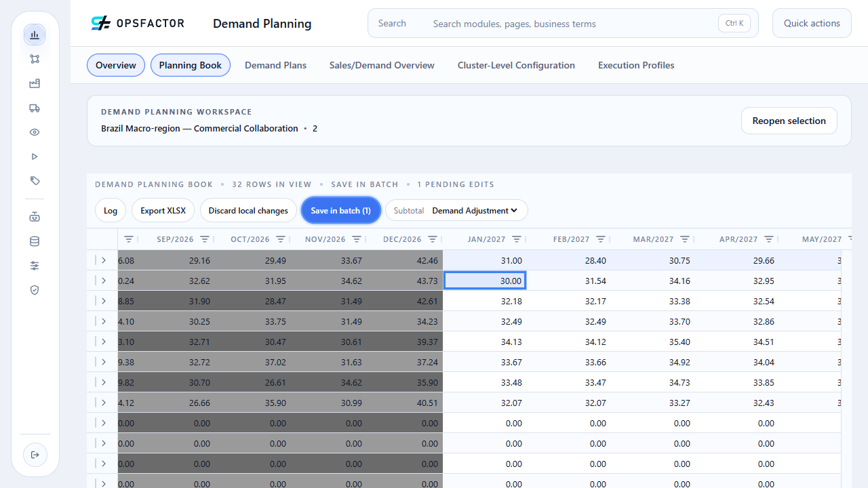Open the delivery truck sidebar icon
Viewport: 868px width, 488px height.
35,108
